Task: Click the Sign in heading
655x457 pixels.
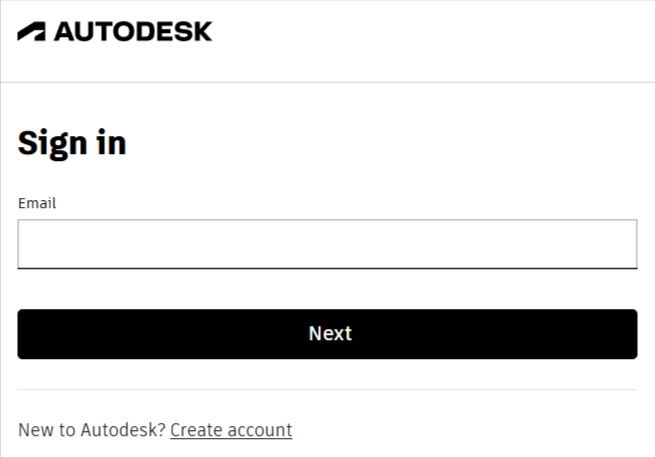Action: tap(72, 143)
